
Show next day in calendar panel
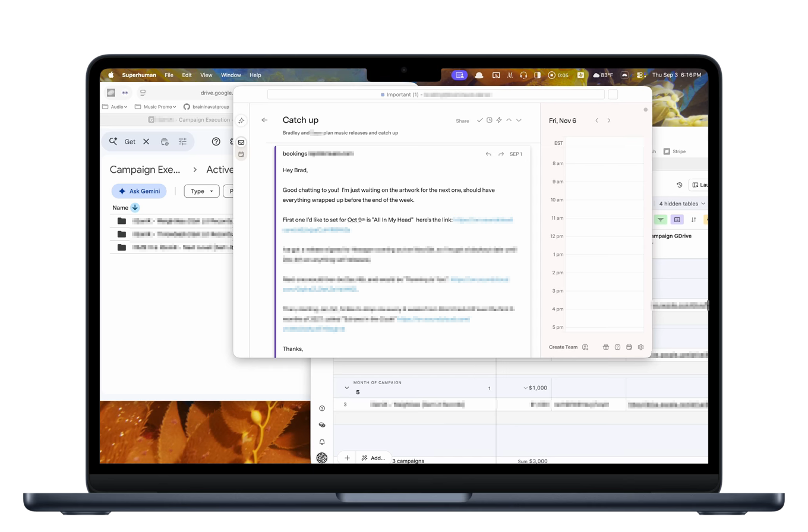click(609, 121)
